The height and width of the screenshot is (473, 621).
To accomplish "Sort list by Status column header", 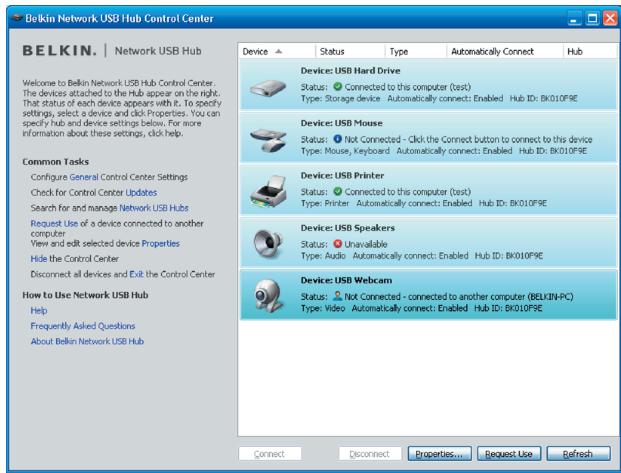I will 350,51.
